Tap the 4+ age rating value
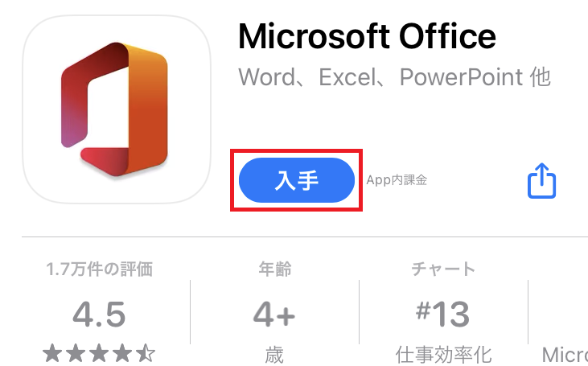 point(274,315)
